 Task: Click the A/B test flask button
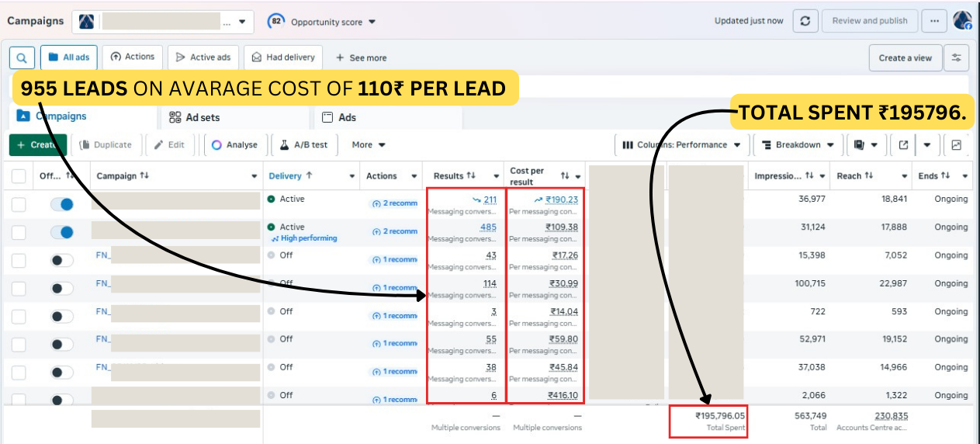tap(303, 144)
